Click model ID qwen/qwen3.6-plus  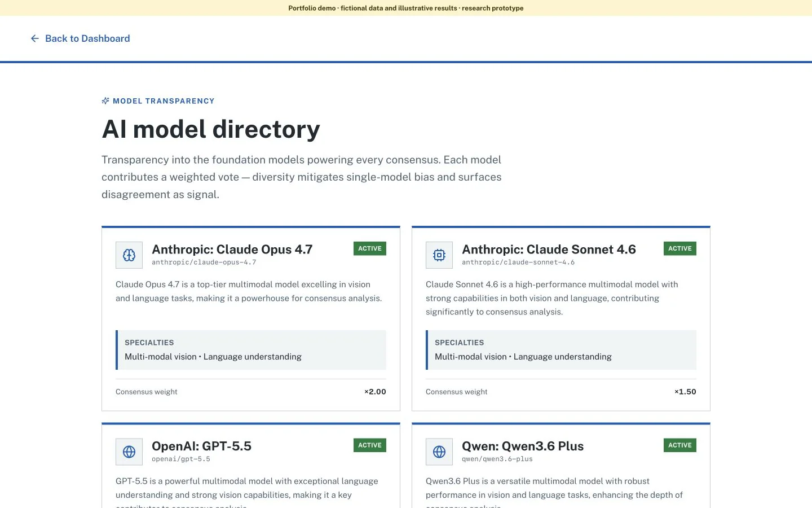(x=497, y=459)
